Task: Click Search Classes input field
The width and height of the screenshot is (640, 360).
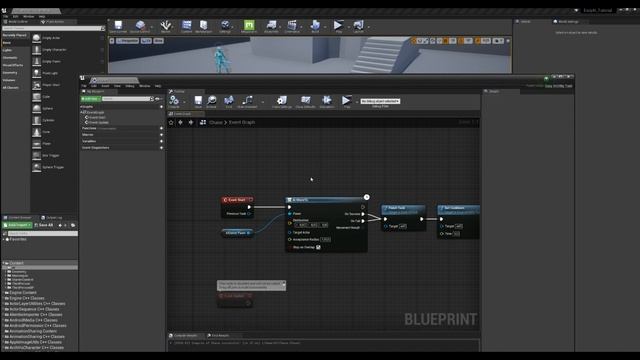Action: (53, 28)
